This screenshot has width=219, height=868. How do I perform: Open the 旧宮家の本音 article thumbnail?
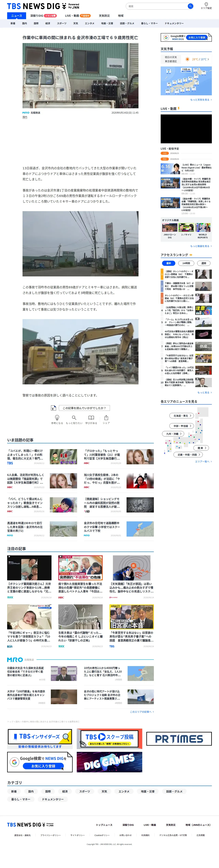pyautogui.click(x=132, y=617)
